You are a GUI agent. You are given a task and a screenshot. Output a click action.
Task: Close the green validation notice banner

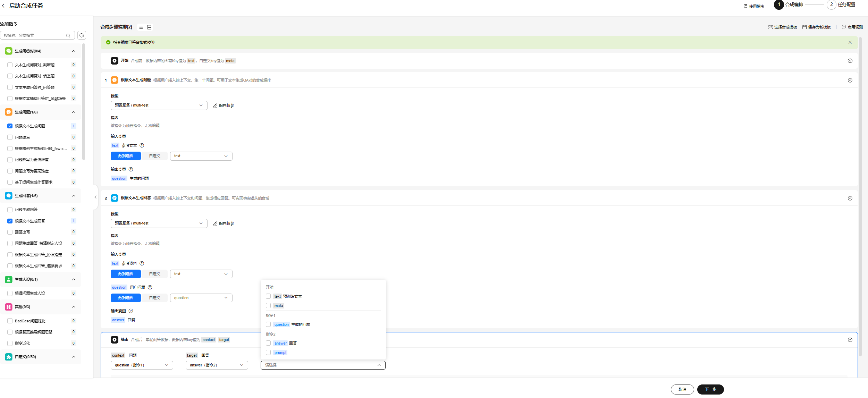click(x=850, y=42)
